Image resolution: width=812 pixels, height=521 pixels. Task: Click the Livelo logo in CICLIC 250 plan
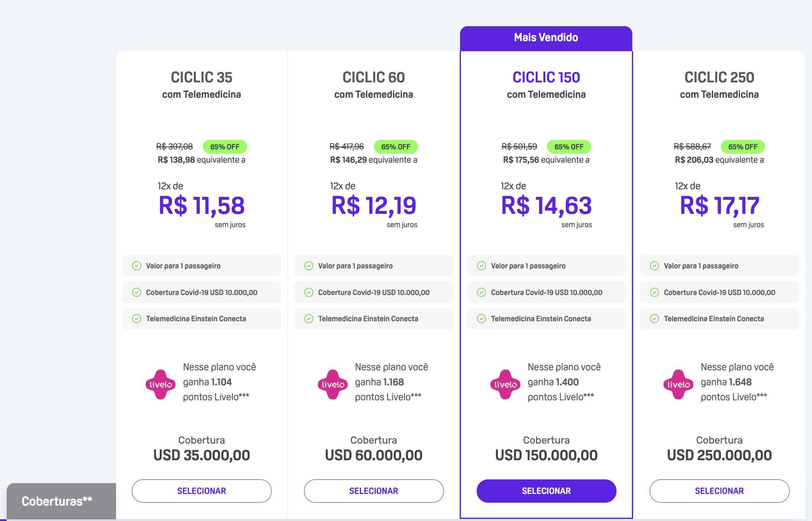click(x=678, y=385)
